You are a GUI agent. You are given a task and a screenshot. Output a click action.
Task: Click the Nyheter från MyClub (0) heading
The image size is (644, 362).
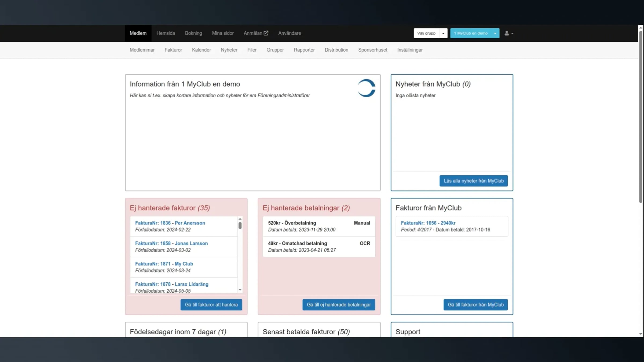pyautogui.click(x=433, y=84)
